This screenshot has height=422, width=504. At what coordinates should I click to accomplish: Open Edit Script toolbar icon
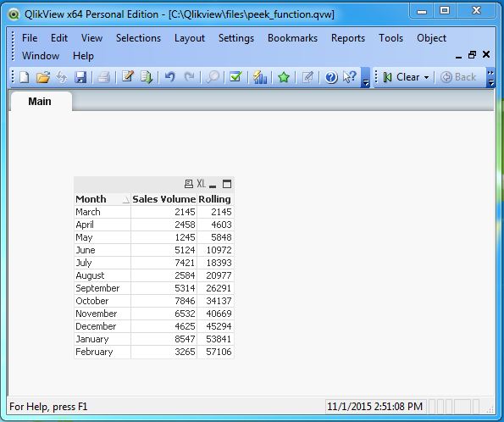click(127, 77)
